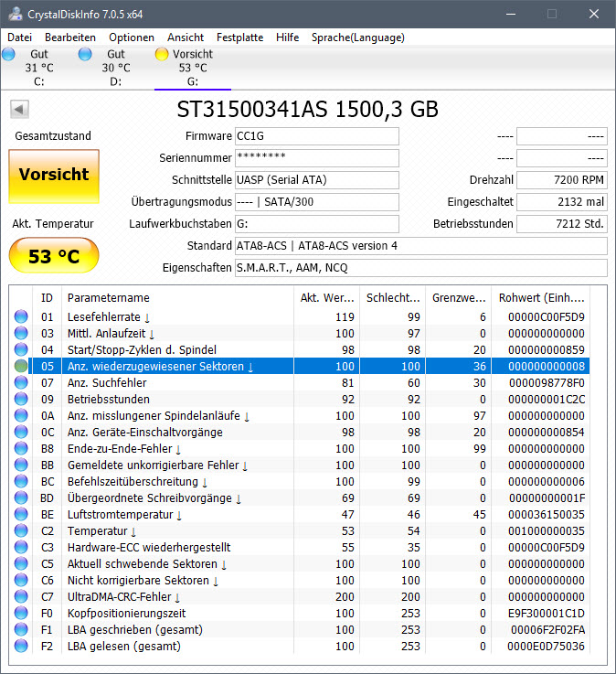Click status orb of Aktuell schwebende Sektoren row
The image size is (616, 674).
[x=21, y=563]
